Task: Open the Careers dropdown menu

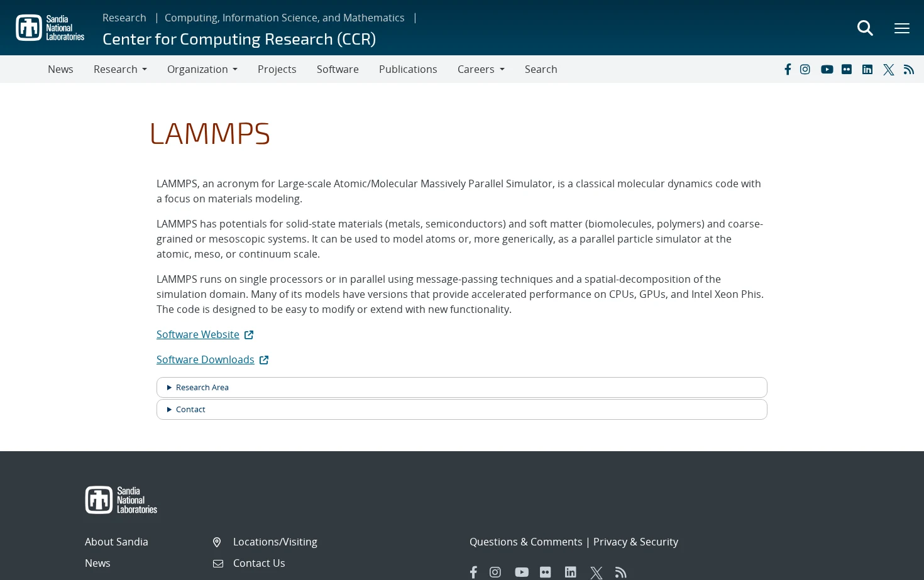Action: click(x=481, y=69)
